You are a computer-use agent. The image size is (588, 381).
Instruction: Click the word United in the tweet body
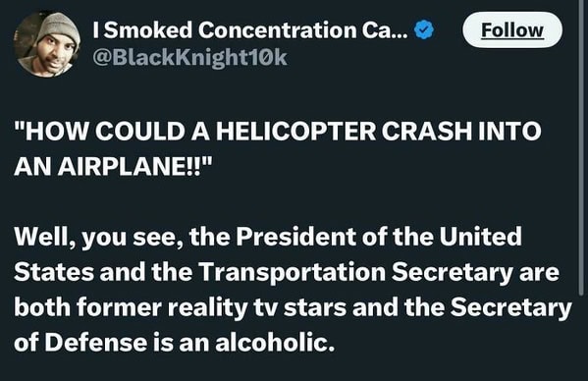click(481, 237)
